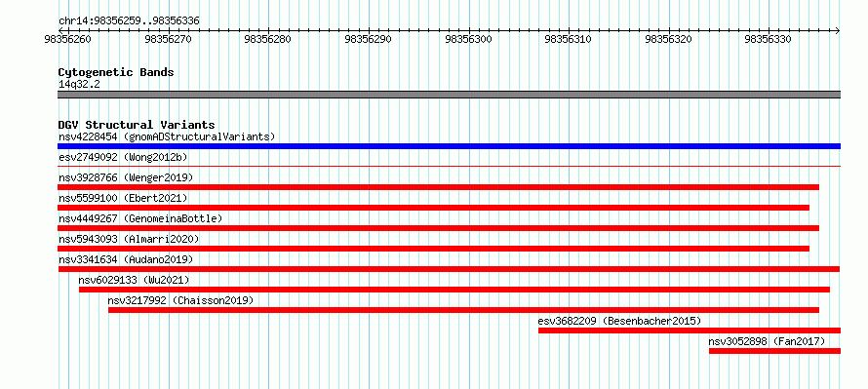Viewport: 868px width, 389px height.
Task: Click ruler position 98356290
Action: [x=369, y=40]
